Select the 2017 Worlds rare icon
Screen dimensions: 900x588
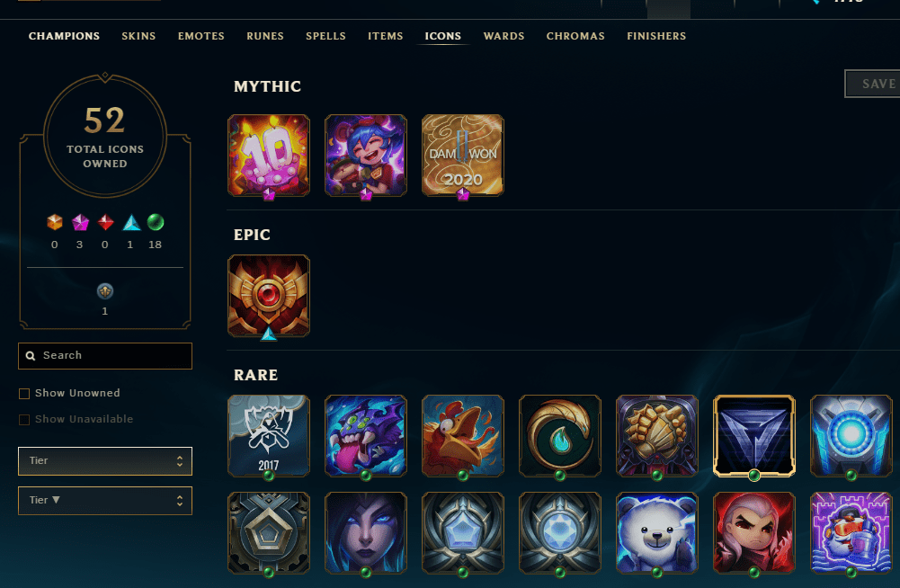[269, 436]
